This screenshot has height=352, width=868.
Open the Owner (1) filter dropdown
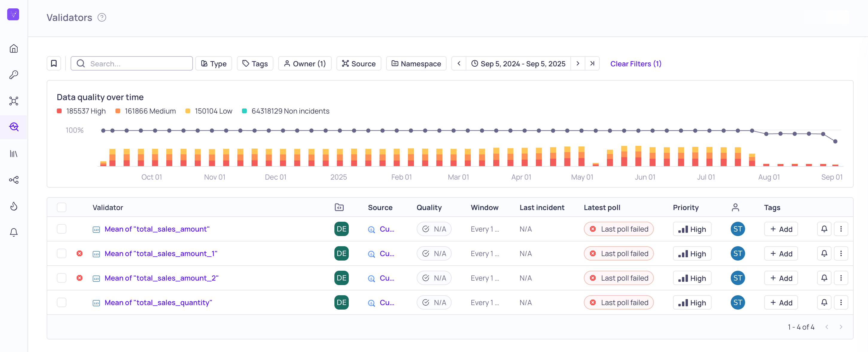point(304,63)
